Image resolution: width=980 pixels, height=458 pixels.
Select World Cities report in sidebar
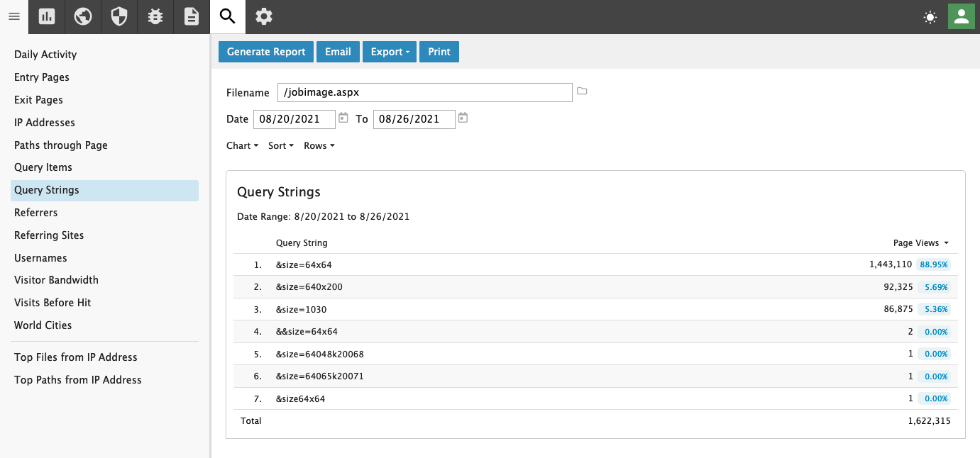(x=43, y=325)
